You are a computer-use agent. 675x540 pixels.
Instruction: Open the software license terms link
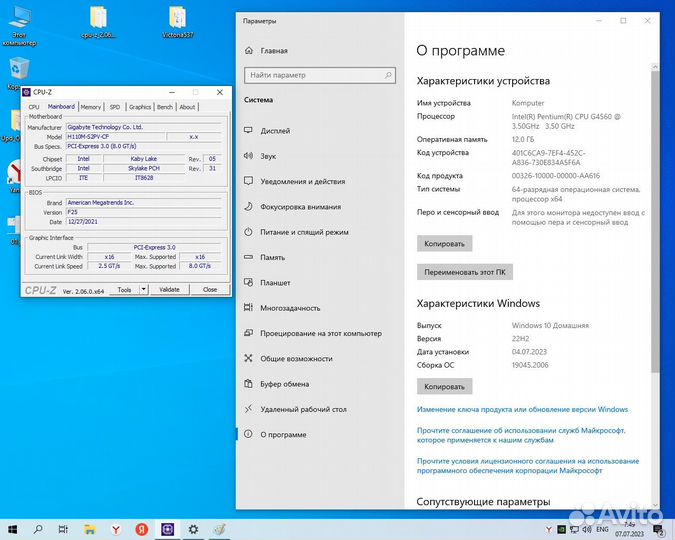pos(528,466)
